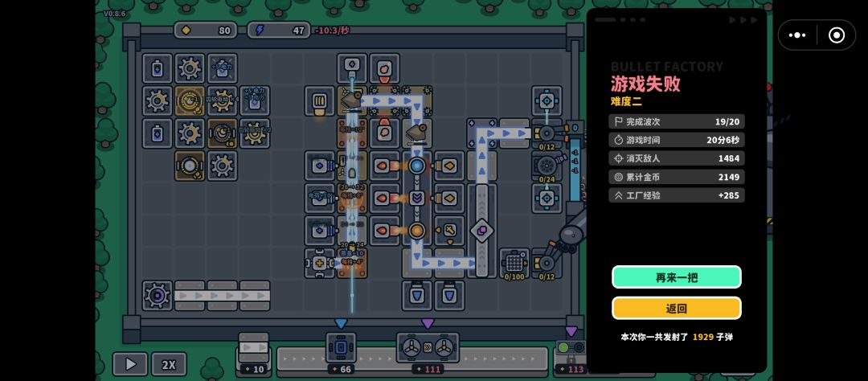
Task: Select the crescent coin generator tile
Action: 223,133
